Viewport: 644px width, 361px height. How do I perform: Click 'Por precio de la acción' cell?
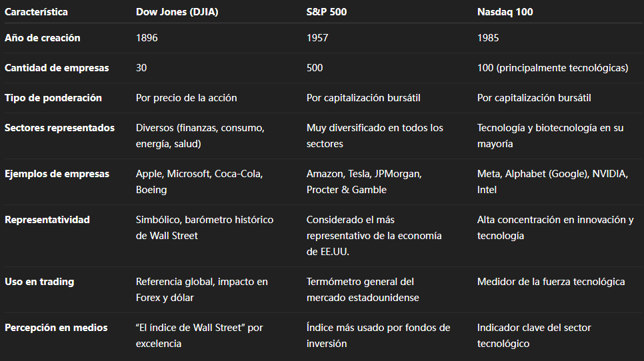[186, 98]
